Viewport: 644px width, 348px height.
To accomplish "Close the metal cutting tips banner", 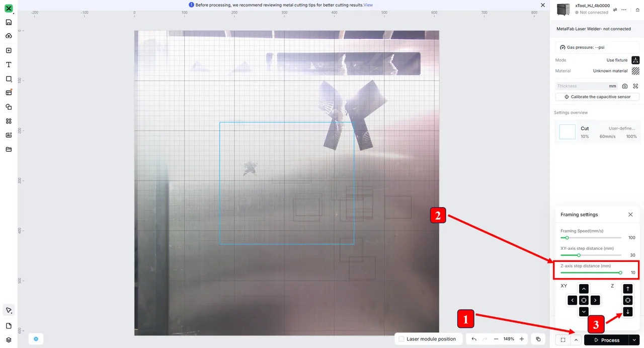I will 542,5.
